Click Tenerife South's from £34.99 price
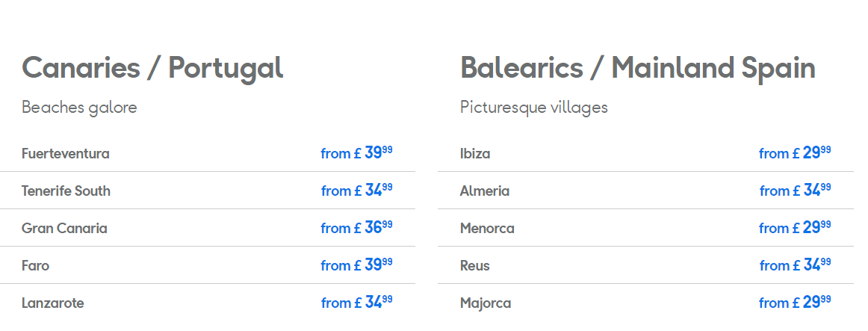Viewport: 868px width, 331px height. click(356, 191)
